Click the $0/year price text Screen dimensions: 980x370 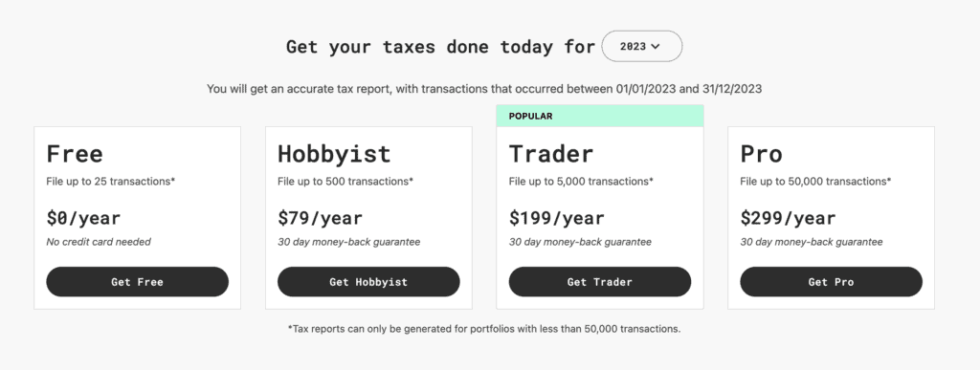(x=84, y=218)
